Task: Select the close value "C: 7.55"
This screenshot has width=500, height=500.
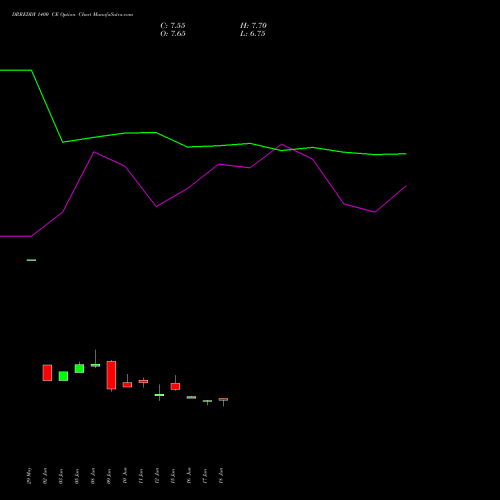Action: click(173, 25)
